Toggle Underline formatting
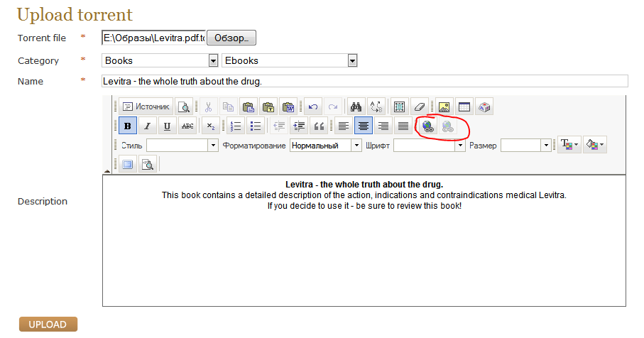This screenshot has height=338, width=644. 167,126
